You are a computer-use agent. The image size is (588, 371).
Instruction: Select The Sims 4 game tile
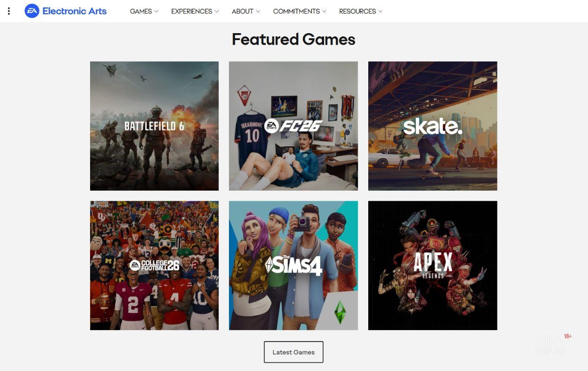293,266
